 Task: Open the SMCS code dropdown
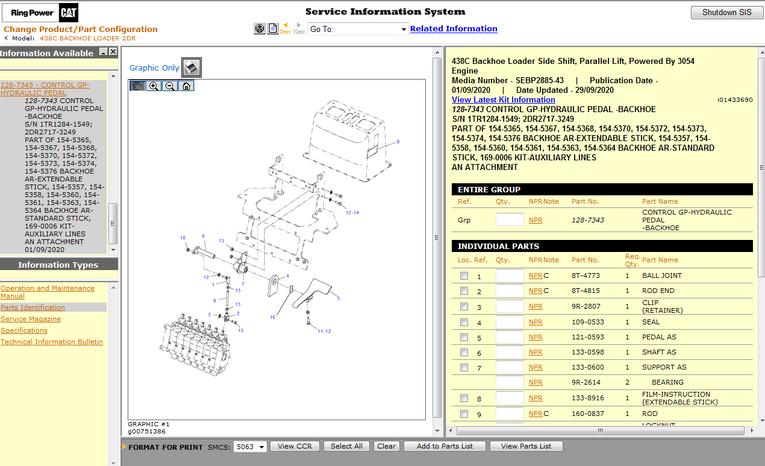point(261,447)
